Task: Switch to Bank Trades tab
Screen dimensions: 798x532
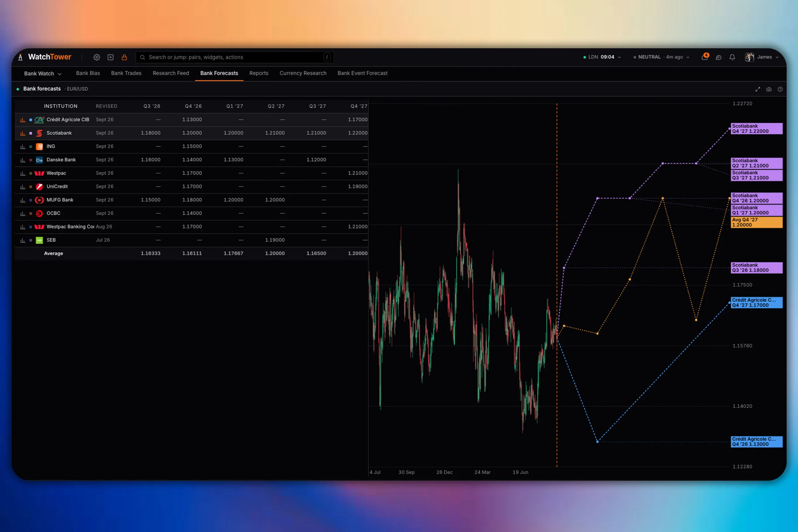Action: point(126,73)
